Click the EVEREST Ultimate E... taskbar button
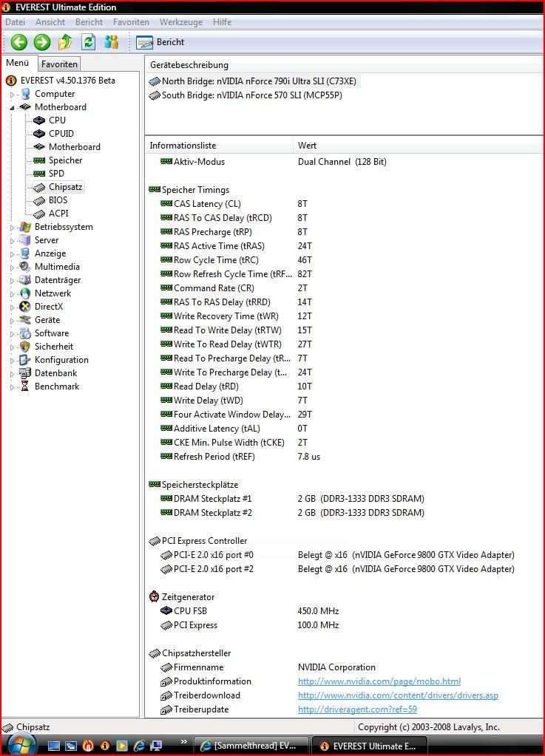This screenshot has width=545, height=756. (x=370, y=746)
